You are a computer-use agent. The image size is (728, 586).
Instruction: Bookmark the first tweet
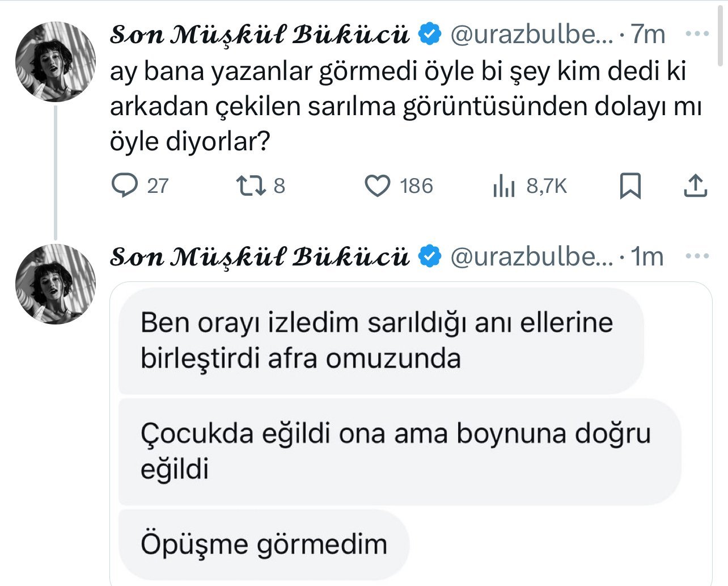point(630,186)
